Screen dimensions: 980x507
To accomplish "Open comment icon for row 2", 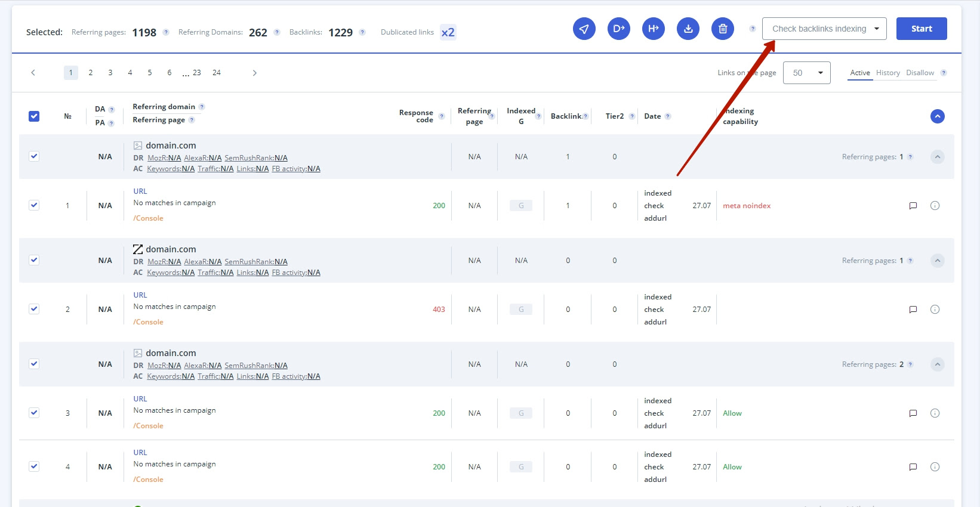I will [x=913, y=310].
